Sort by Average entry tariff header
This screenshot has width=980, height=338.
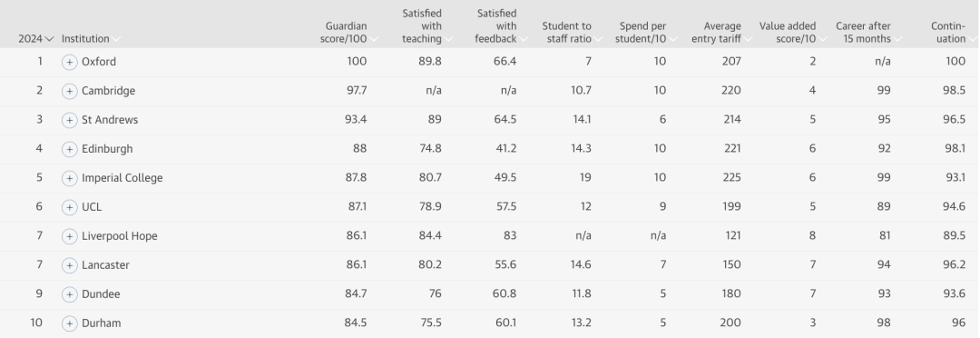[720, 33]
